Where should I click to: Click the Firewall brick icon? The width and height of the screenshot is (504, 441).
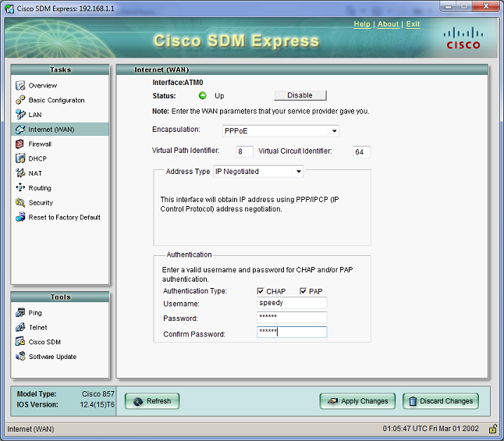coord(20,144)
